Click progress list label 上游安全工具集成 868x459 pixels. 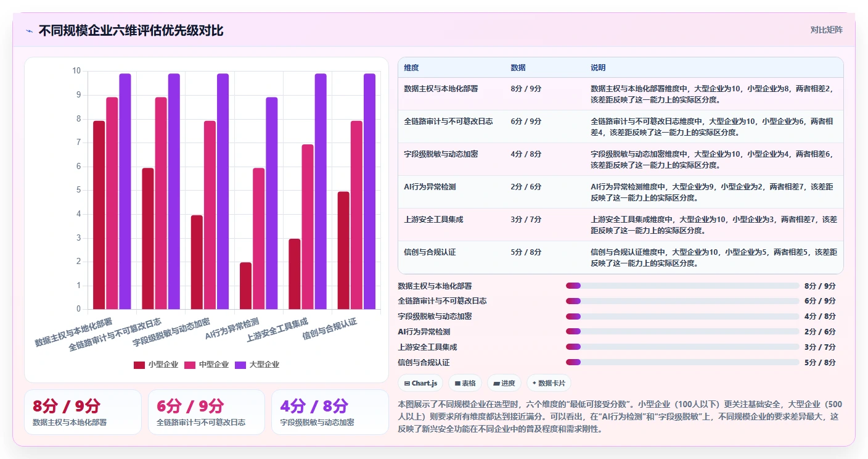click(x=428, y=347)
